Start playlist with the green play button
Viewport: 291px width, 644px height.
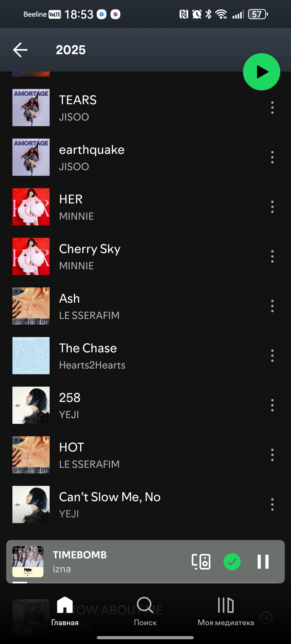[261, 72]
